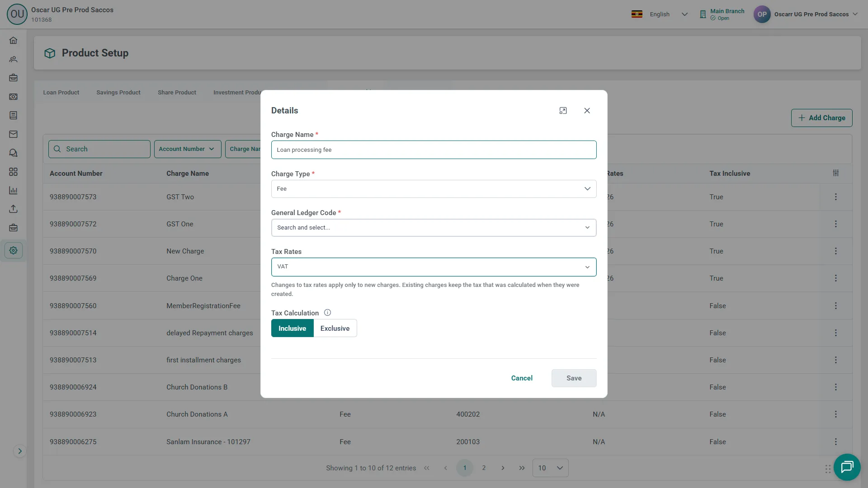Open the cash/money icon in sidebar

point(13,97)
